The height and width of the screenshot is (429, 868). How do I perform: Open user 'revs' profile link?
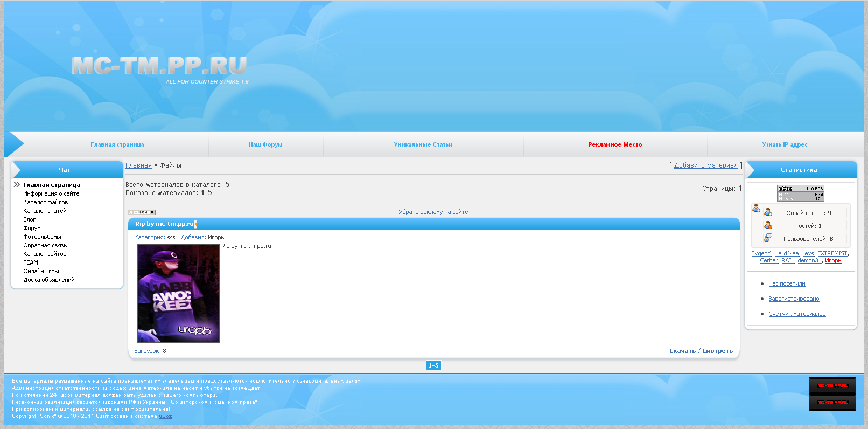[808, 253]
